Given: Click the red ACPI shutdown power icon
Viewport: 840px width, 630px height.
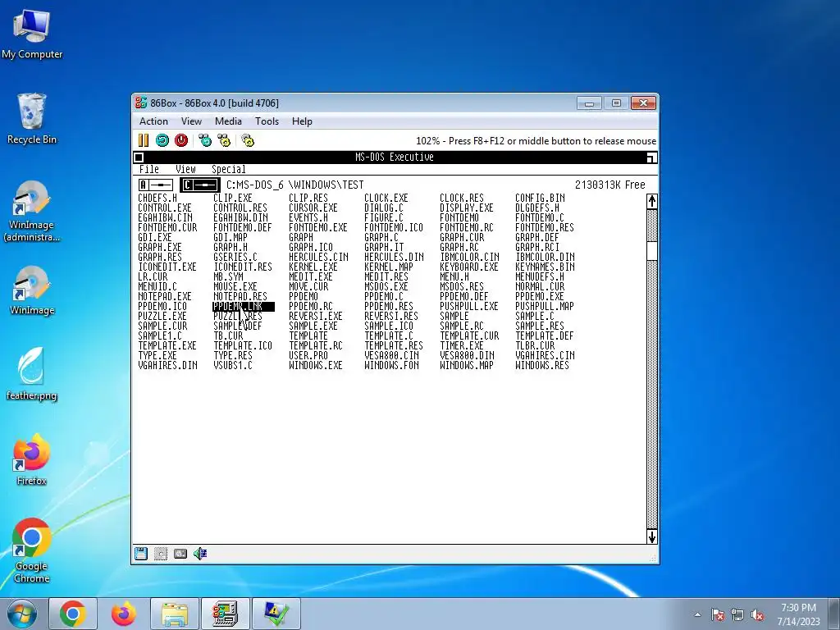Looking at the screenshot, I should [181, 140].
